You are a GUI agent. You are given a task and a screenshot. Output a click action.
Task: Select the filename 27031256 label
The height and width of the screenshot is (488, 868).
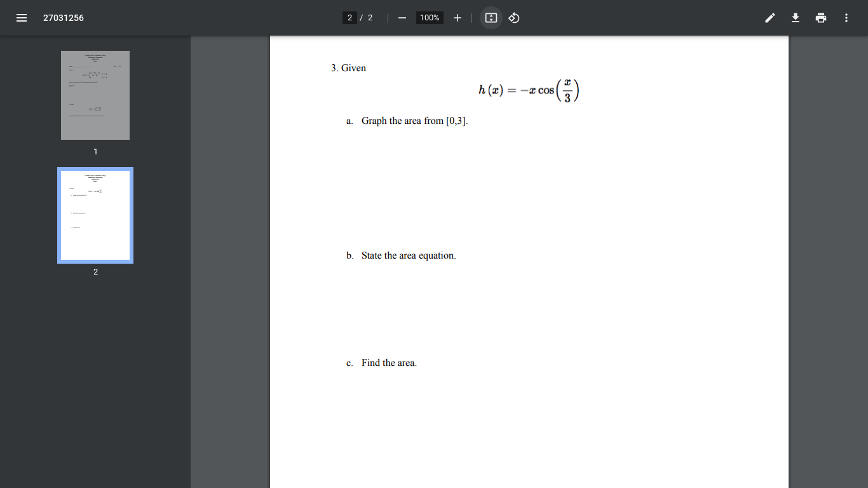tap(63, 18)
